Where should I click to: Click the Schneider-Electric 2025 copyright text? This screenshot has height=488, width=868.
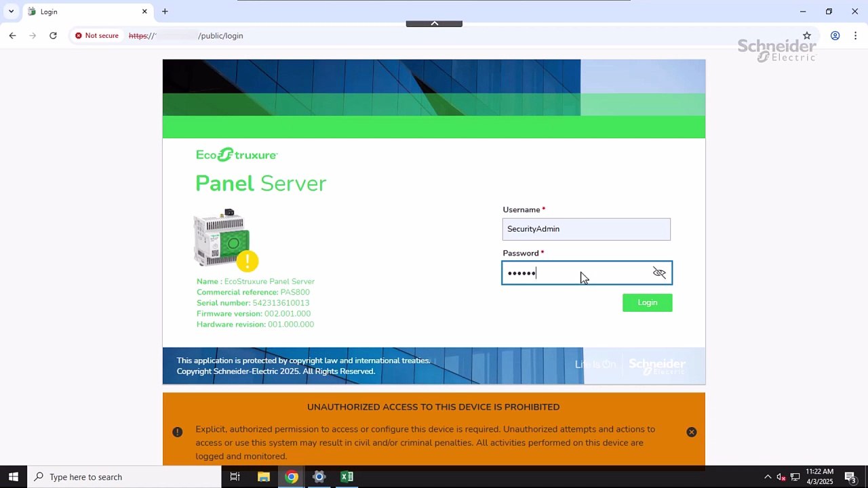point(276,371)
